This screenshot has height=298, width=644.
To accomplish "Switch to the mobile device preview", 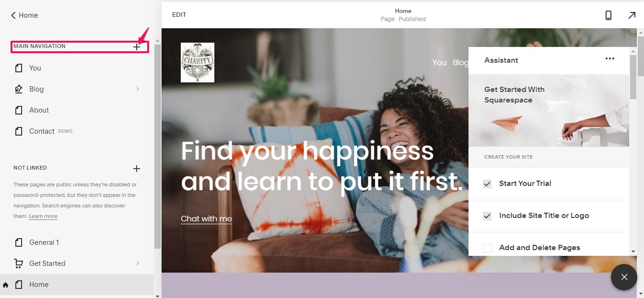I will coord(609,15).
